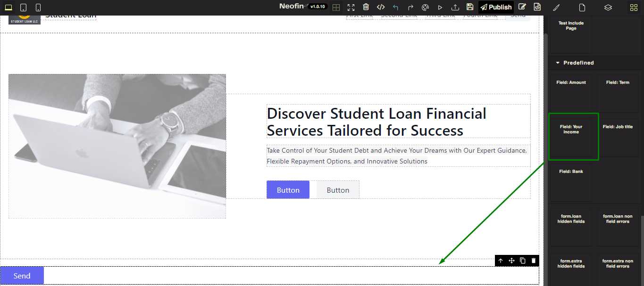Click the Neofin app title
644x286 pixels.
[293, 6]
